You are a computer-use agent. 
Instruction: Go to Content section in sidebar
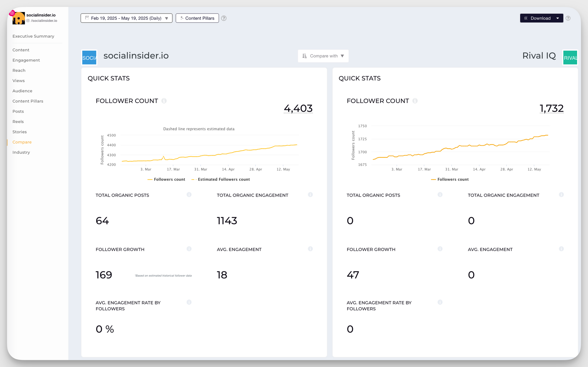pos(21,50)
